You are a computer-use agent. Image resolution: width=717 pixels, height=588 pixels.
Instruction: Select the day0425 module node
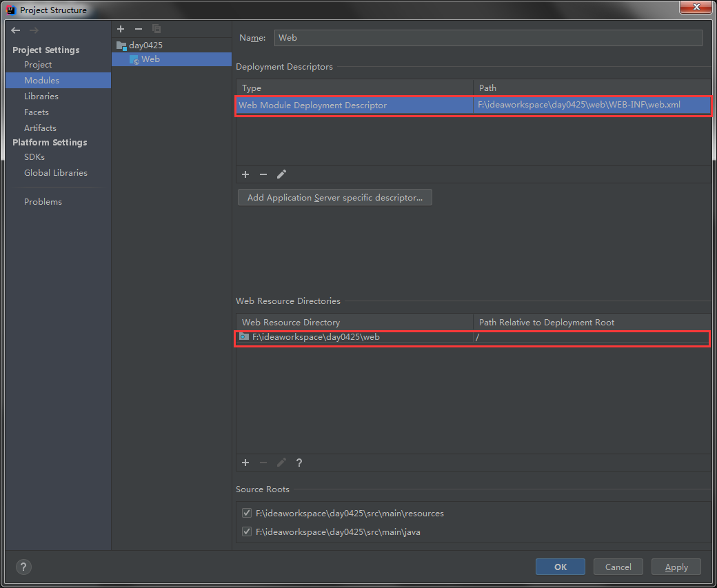146,45
